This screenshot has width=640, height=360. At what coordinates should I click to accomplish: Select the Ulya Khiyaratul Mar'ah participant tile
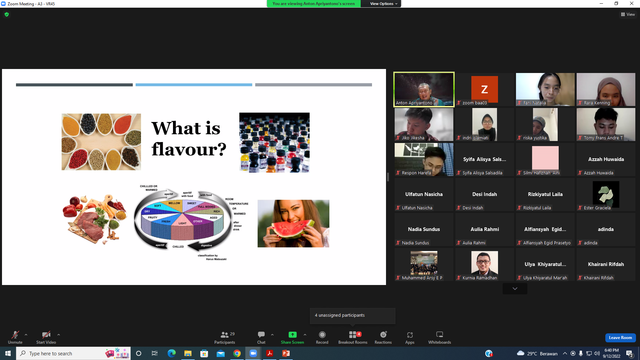tap(545, 264)
